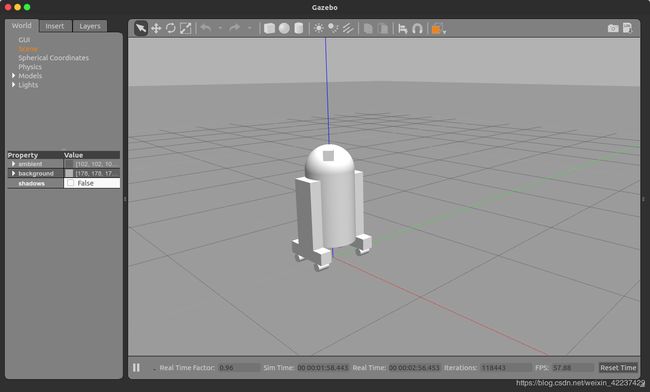Pause the simulation
The image size is (650, 392).
(x=136, y=368)
